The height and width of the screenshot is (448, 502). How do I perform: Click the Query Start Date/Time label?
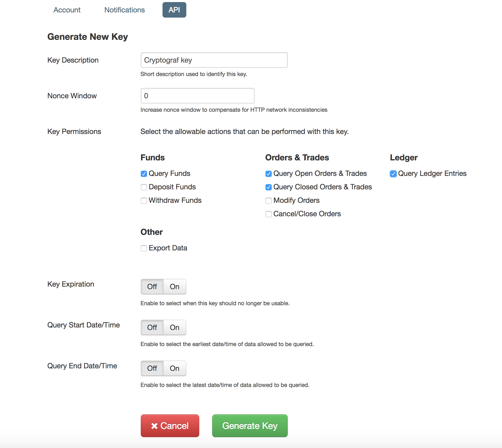(x=84, y=325)
